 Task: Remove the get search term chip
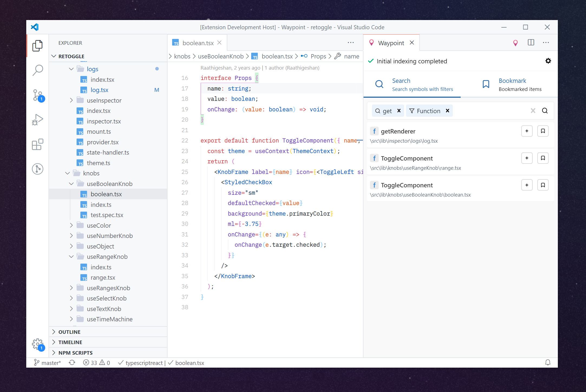[x=399, y=111]
